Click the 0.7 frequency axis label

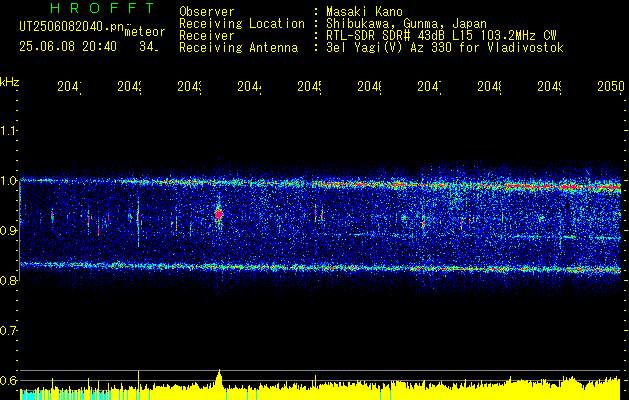pos(9,331)
